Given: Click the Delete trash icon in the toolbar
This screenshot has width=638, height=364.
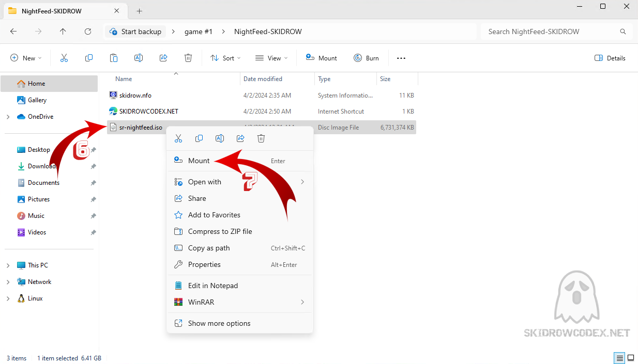Looking at the screenshot, I should pyautogui.click(x=188, y=58).
